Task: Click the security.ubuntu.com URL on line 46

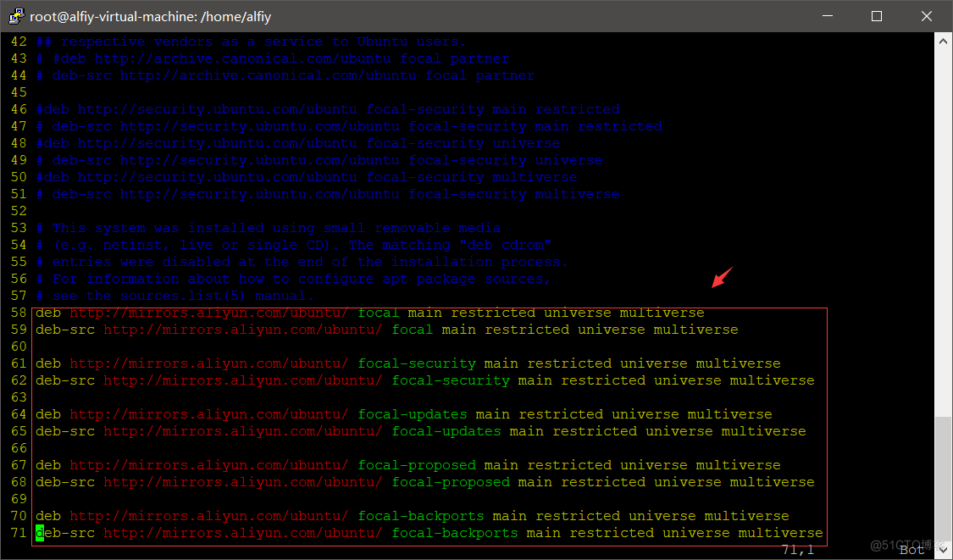Action: (218, 109)
